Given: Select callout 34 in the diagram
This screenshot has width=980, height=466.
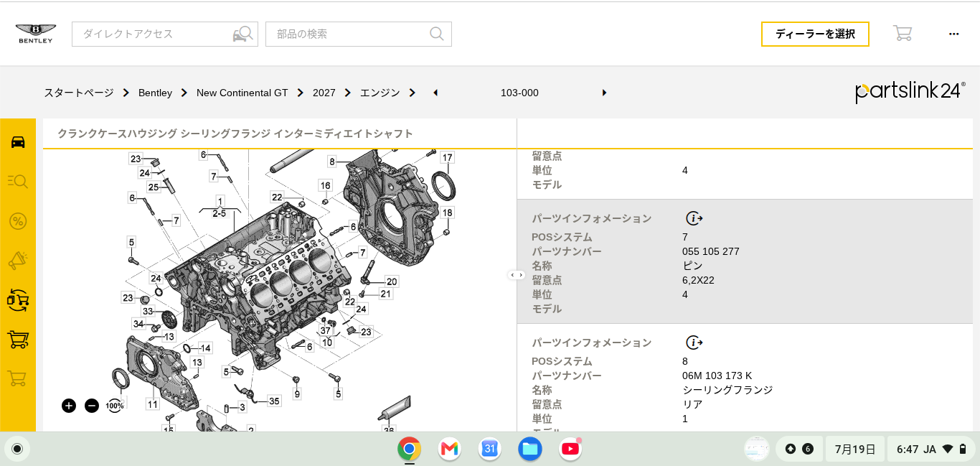Looking at the screenshot, I should tap(138, 324).
